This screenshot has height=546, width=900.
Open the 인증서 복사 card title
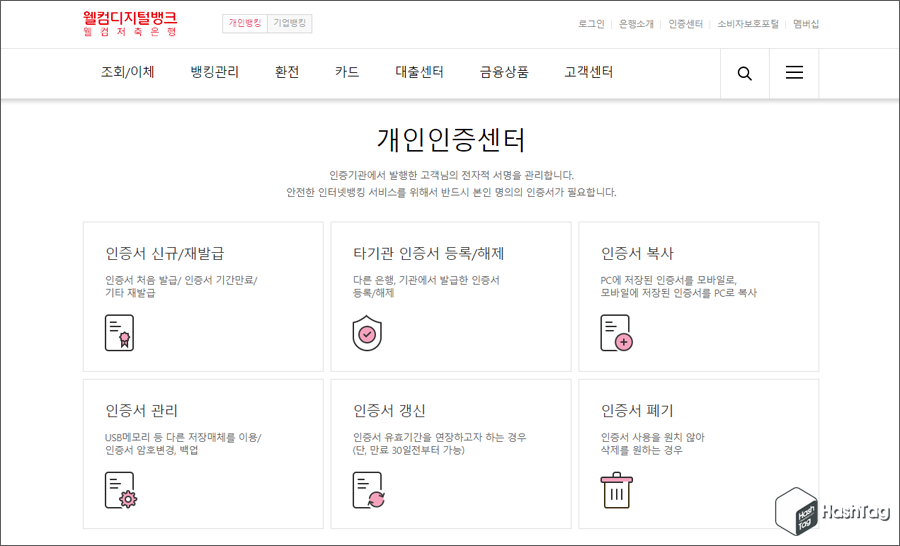coord(637,253)
